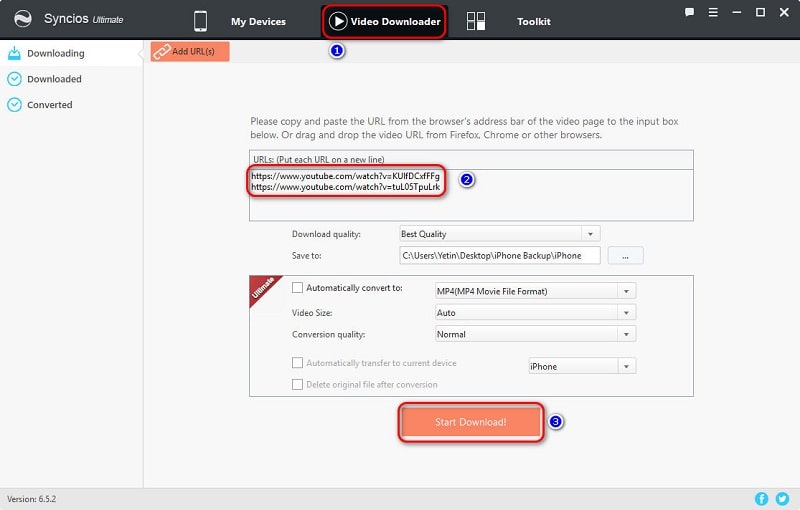Click inside the URLs input box

click(x=471, y=195)
